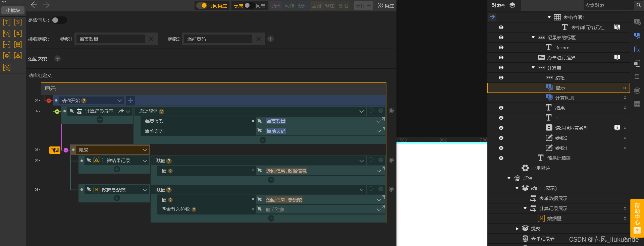This screenshot has height=246, width=644.
Task: Select the [0/1] boolean variable module icon
Action: [7, 34]
